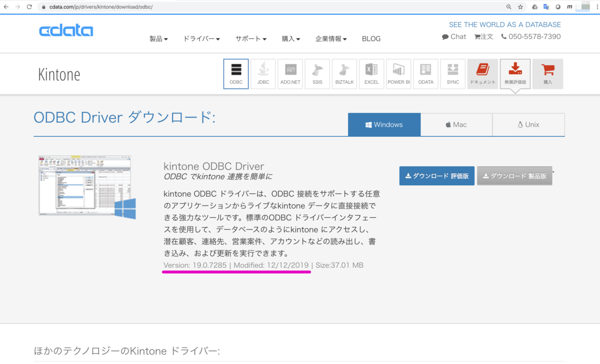
Task: Click the ODBC でkintone 連携を簡単に subtitle
Action: pyautogui.click(x=218, y=177)
